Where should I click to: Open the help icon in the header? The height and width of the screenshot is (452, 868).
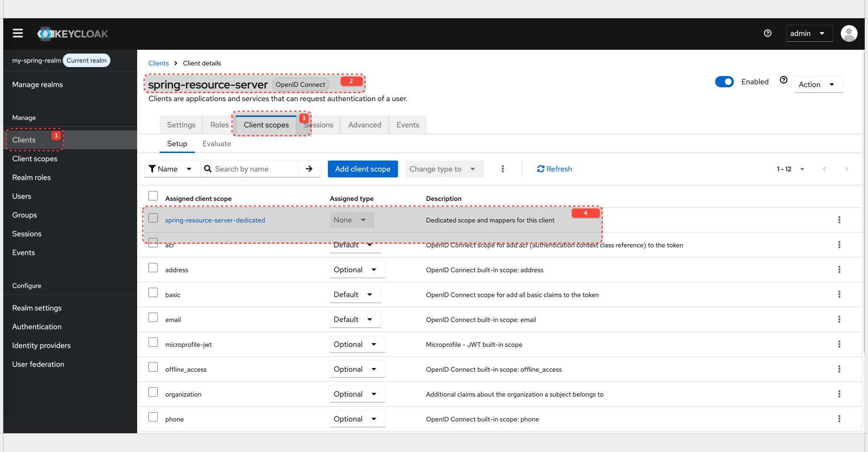(768, 33)
